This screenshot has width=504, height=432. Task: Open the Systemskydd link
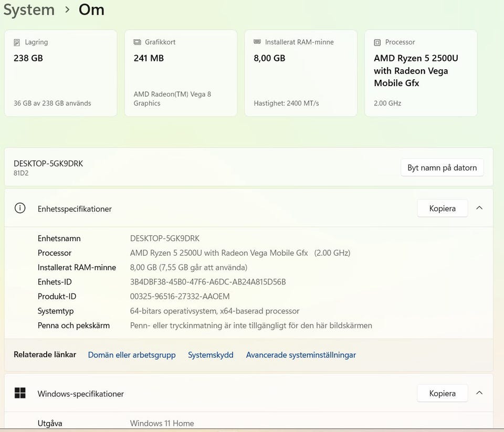211,355
